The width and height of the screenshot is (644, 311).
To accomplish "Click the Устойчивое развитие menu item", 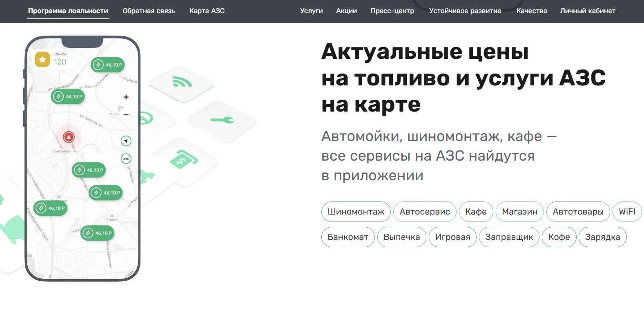I will pyautogui.click(x=465, y=11).
